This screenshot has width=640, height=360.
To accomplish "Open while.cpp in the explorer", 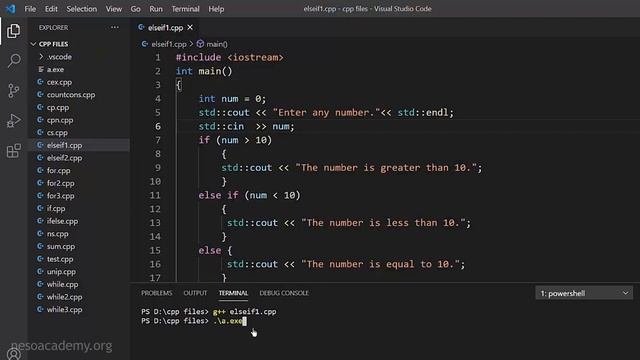I will tap(62, 284).
